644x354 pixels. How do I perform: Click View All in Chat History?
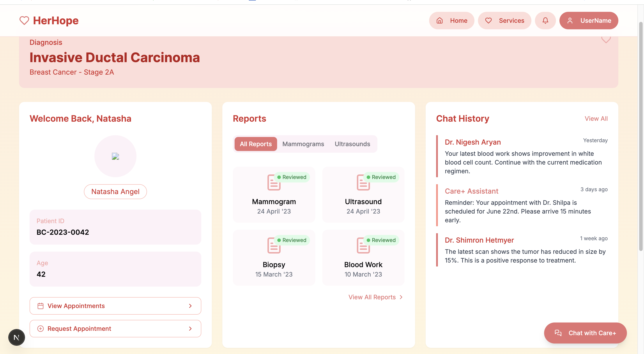coord(596,119)
